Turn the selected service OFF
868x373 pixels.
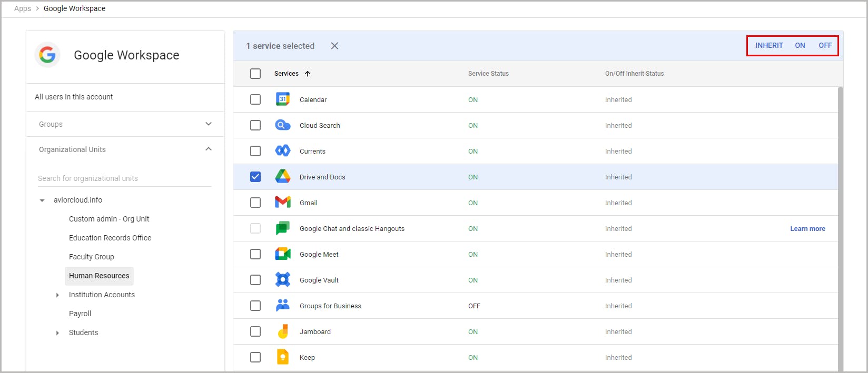[825, 45]
